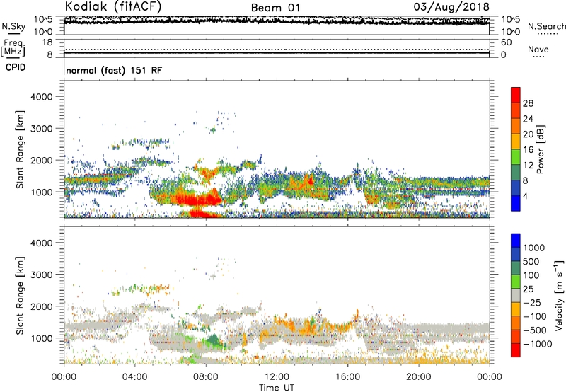
Task: Click the 'CPID' label
Action: 16,67
